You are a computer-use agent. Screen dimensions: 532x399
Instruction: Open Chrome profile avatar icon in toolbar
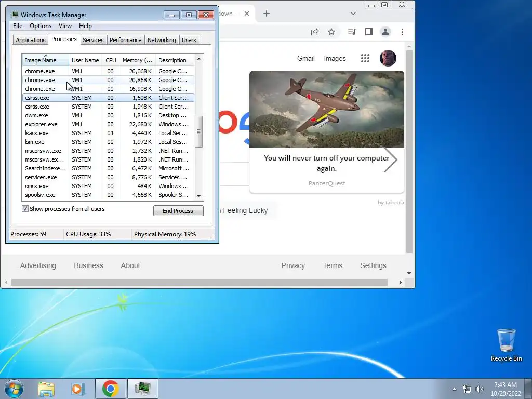click(385, 32)
